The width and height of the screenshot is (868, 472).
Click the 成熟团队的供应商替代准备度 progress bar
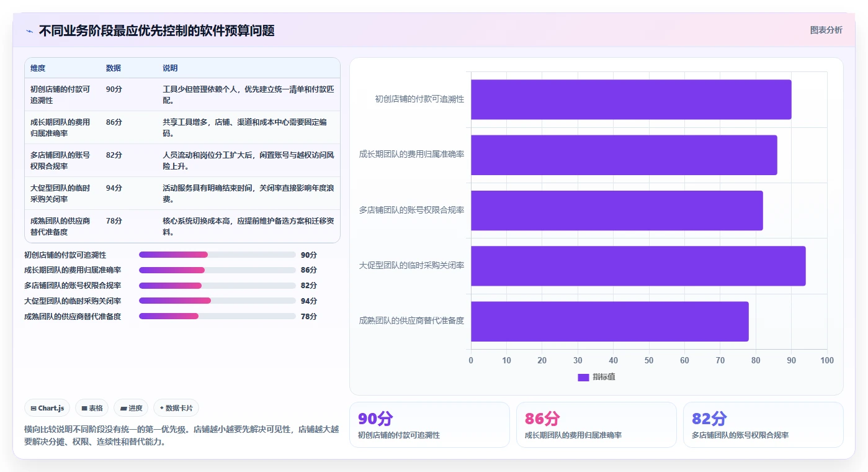tap(217, 316)
